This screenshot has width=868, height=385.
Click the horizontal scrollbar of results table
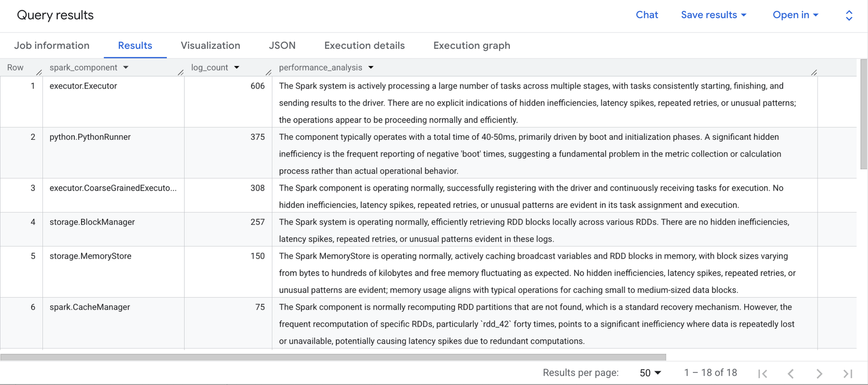[x=333, y=357]
